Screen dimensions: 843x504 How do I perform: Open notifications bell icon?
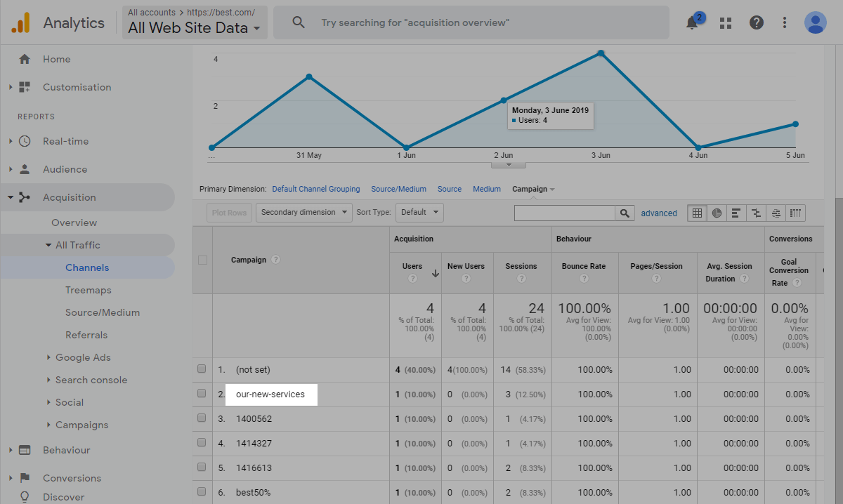(693, 22)
